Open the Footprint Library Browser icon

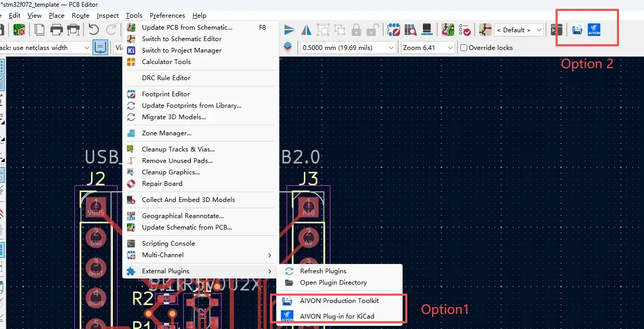tap(410, 30)
